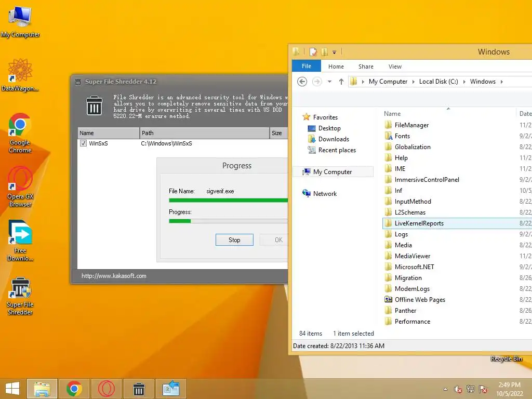Click Explorer Forward navigation arrow

pyautogui.click(x=317, y=82)
